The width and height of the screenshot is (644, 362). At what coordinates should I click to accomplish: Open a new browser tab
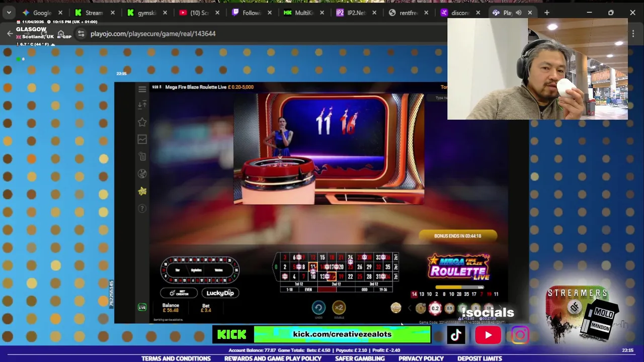tap(547, 13)
